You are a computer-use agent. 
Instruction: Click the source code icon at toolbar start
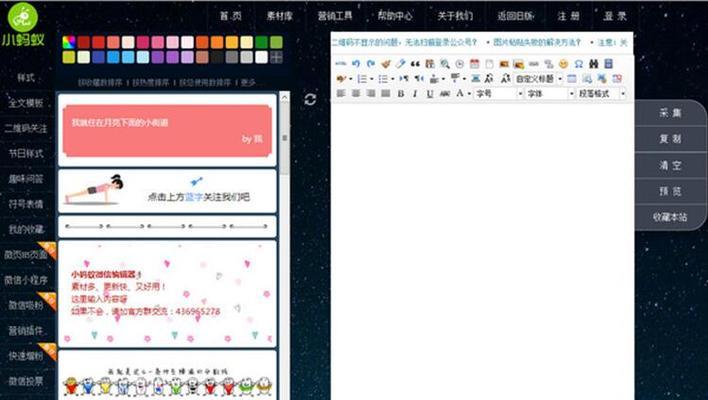pyautogui.click(x=341, y=64)
